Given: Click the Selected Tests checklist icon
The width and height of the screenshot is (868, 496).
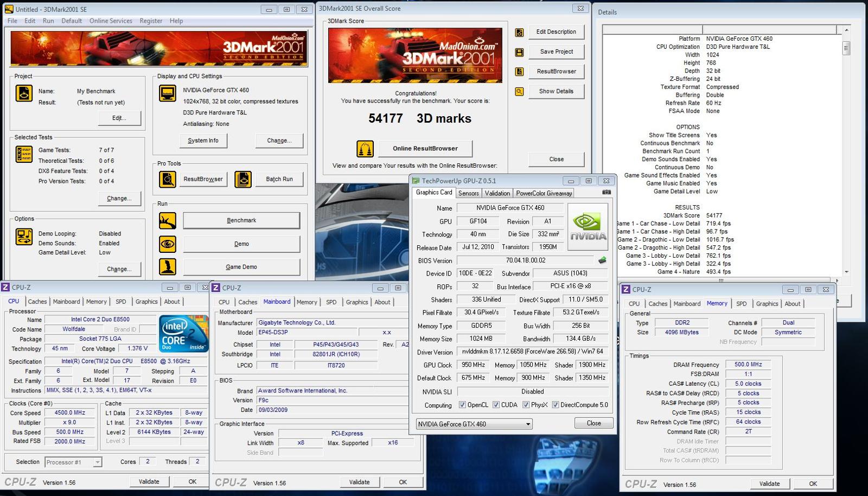Looking at the screenshot, I should [24, 155].
